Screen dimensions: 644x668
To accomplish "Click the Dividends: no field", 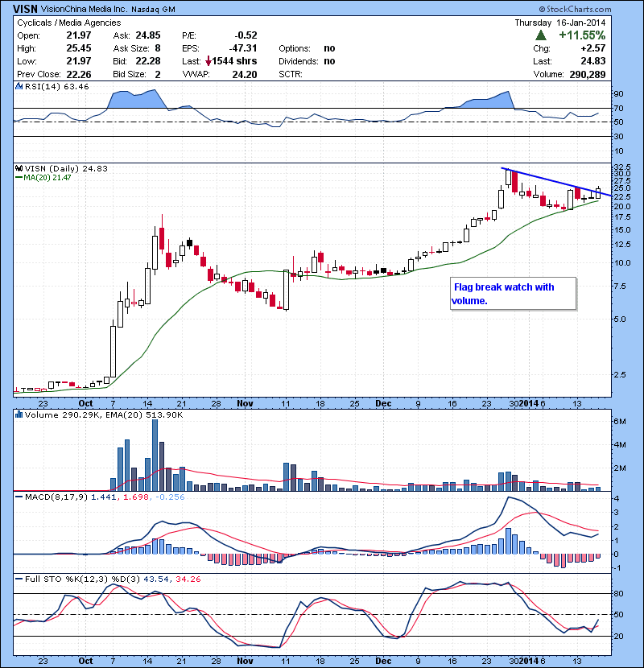I will [307, 61].
